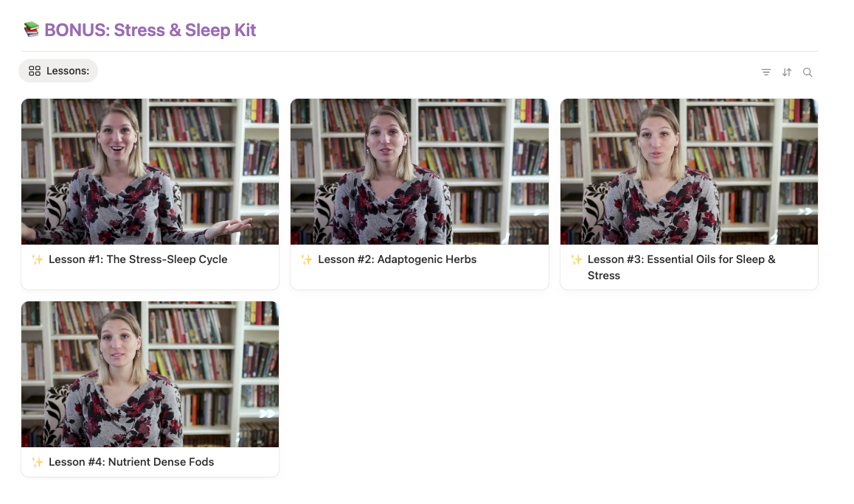Click the fast-forward arrows on Lesson #3 thumbnail
This screenshot has height=504, width=854.
click(x=804, y=211)
